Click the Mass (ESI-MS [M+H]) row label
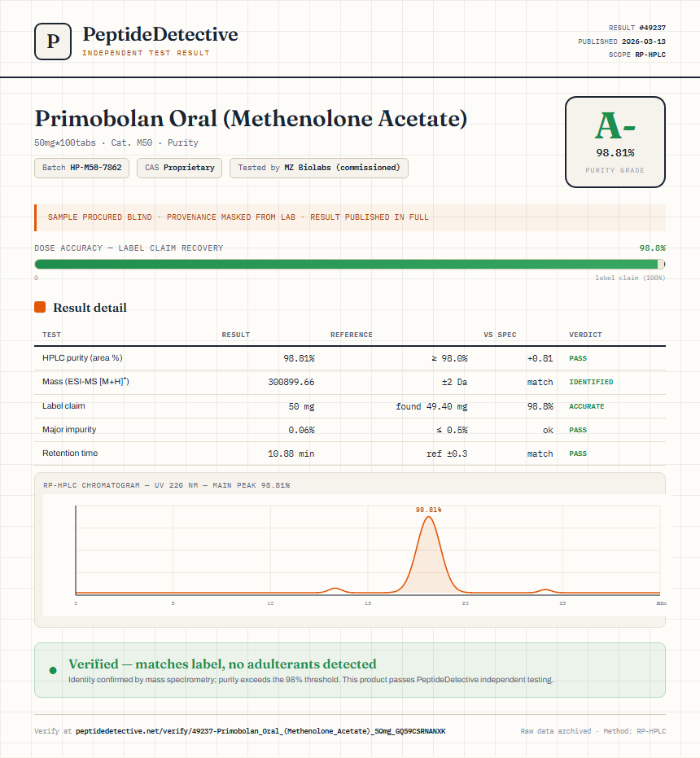The image size is (700, 758). coord(85,381)
